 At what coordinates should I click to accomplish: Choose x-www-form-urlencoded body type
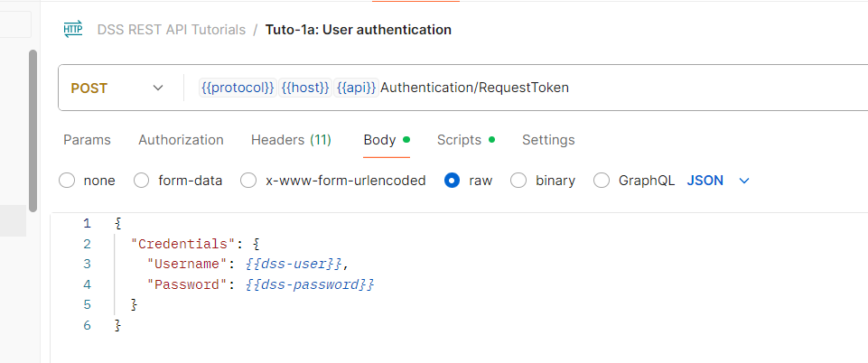click(248, 181)
